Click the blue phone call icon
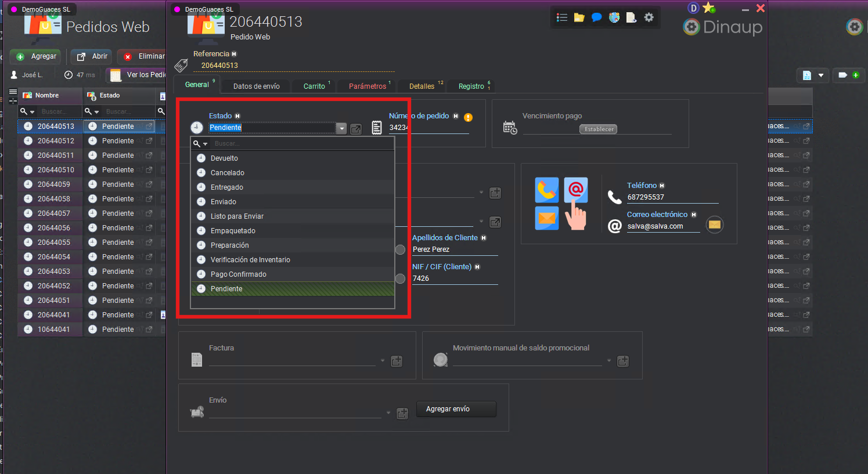The width and height of the screenshot is (868, 474). pos(546,190)
